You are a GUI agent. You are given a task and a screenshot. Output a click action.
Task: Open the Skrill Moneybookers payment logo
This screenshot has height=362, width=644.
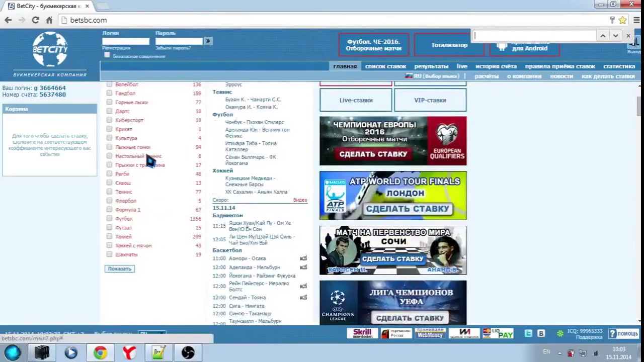pos(362,333)
